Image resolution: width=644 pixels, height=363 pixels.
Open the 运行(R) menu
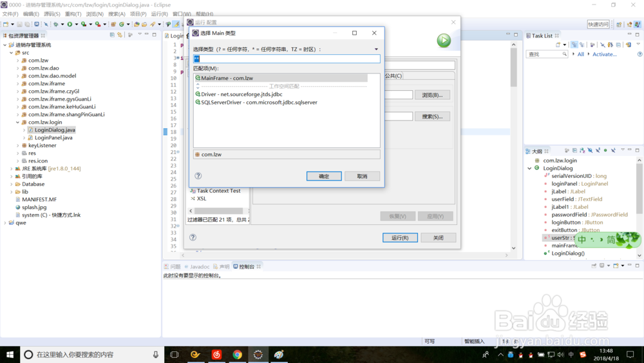click(159, 14)
